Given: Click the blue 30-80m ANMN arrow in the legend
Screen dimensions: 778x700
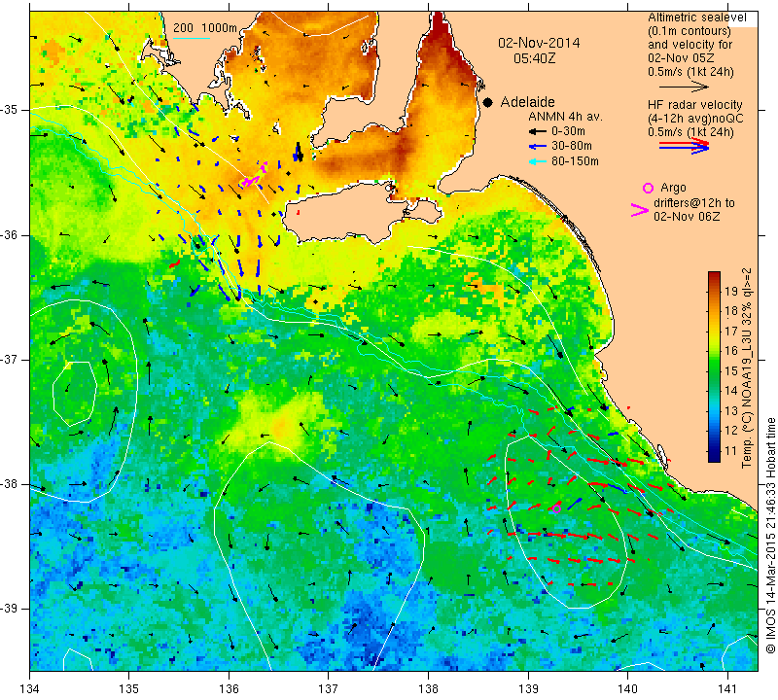Looking at the screenshot, I should [x=538, y=147].
